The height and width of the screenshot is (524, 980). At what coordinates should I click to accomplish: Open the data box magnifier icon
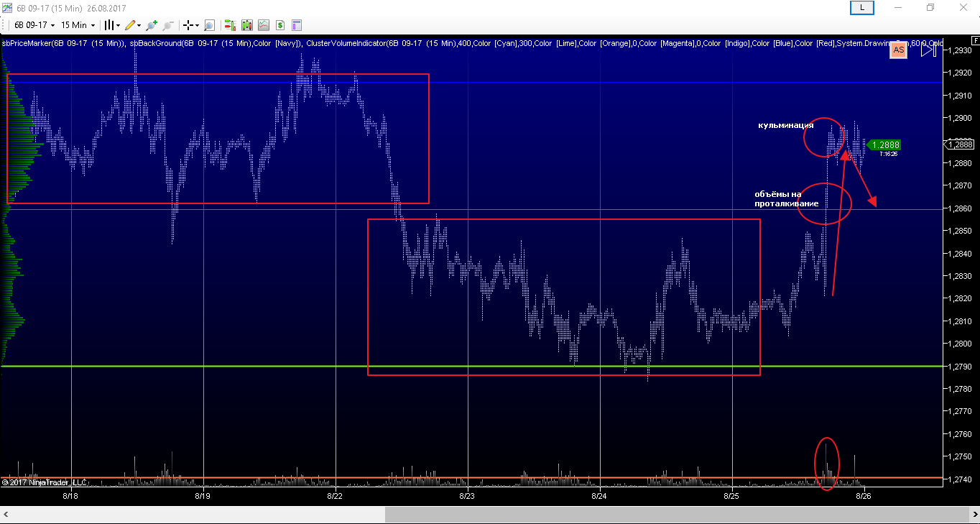click(209, 25)
